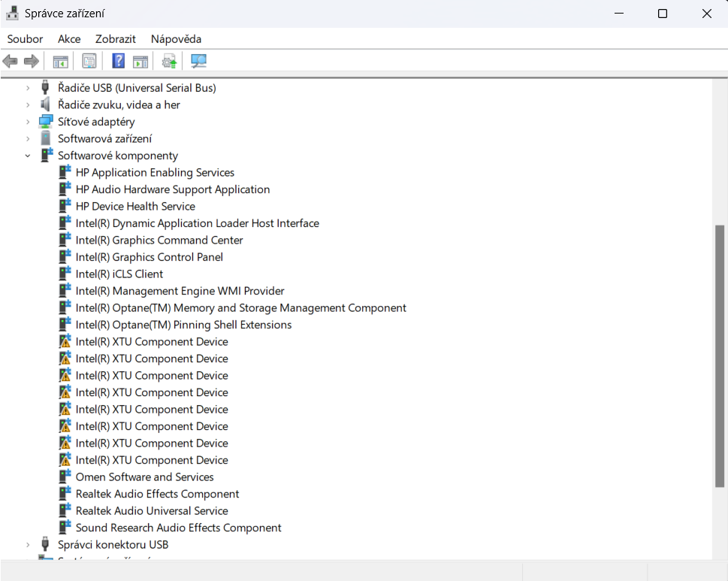728x581 pixels.
Task: Open the Zobrazit menu
Action: (116, 39)
